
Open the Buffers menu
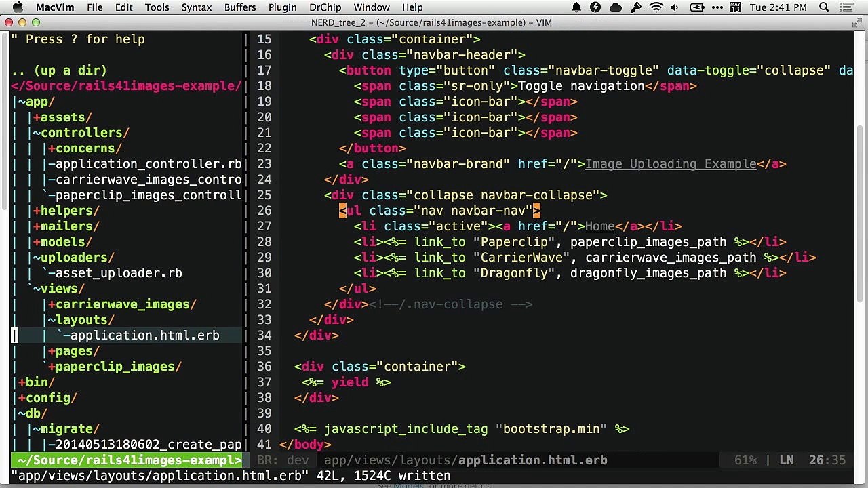pos(240,7)
